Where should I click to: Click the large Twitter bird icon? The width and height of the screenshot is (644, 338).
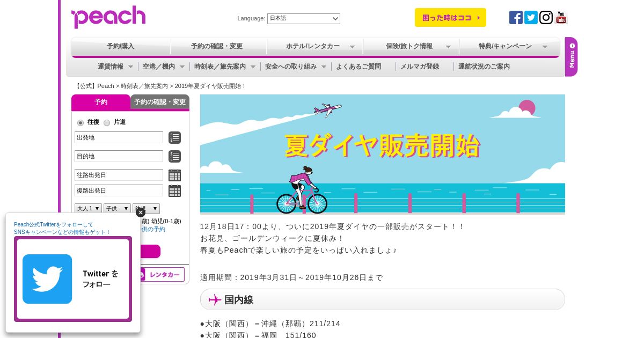(x=47, y=279)
